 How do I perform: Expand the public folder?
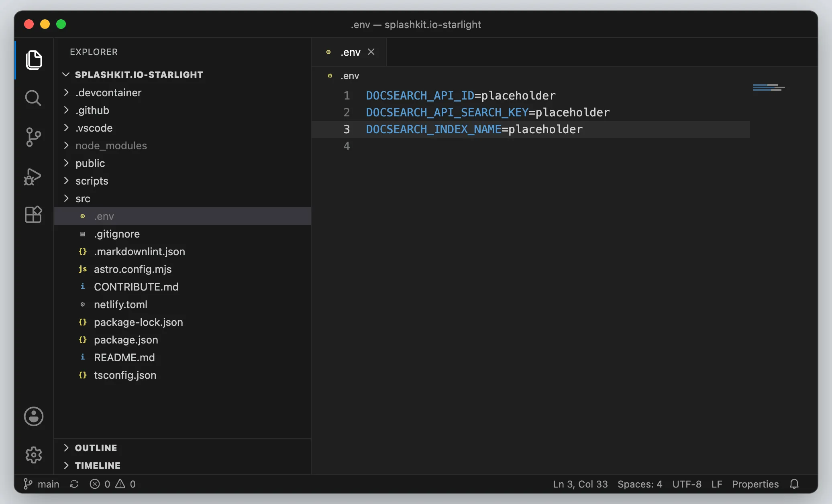(182, 163)
